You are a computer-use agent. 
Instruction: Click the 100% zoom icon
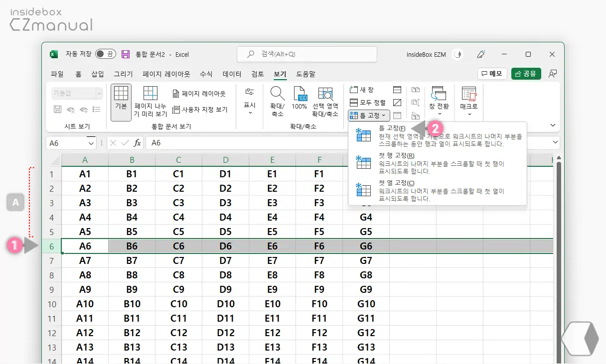(300, 94)
